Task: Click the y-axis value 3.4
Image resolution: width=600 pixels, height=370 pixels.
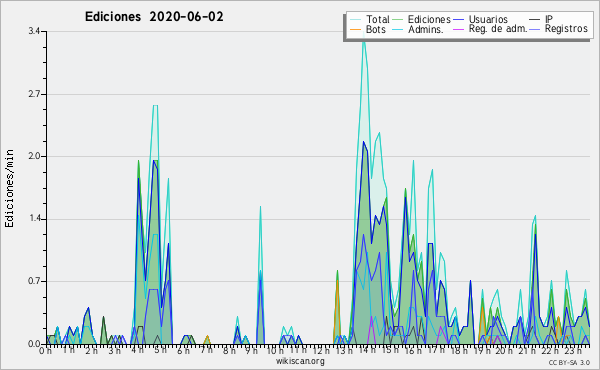Action: pyautogui.click(x=34, y=31)
